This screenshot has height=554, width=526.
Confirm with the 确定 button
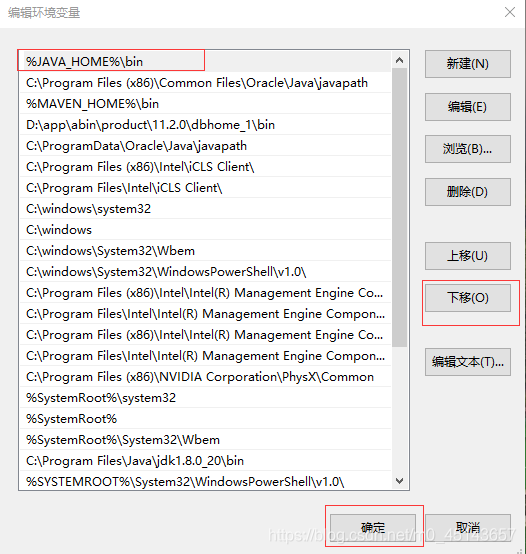click(373, 528)
